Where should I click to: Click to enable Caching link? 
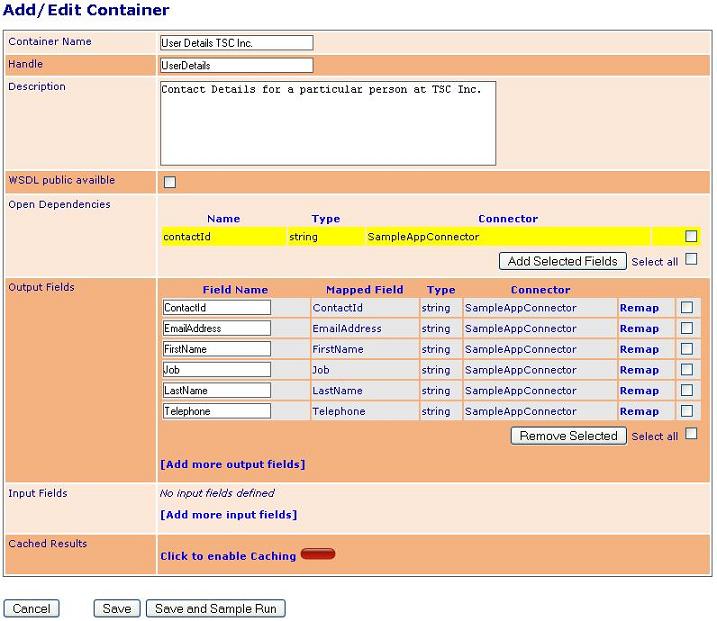[228, 556]
